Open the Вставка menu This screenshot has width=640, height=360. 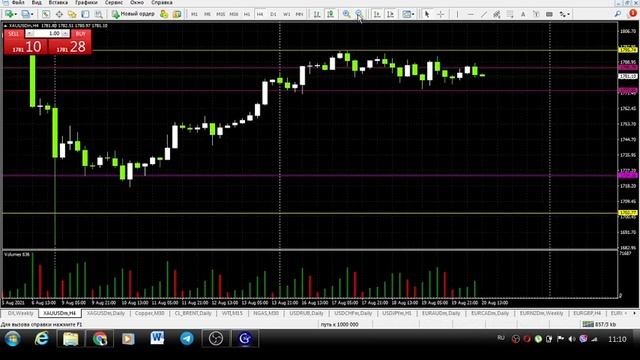(58, 2)
